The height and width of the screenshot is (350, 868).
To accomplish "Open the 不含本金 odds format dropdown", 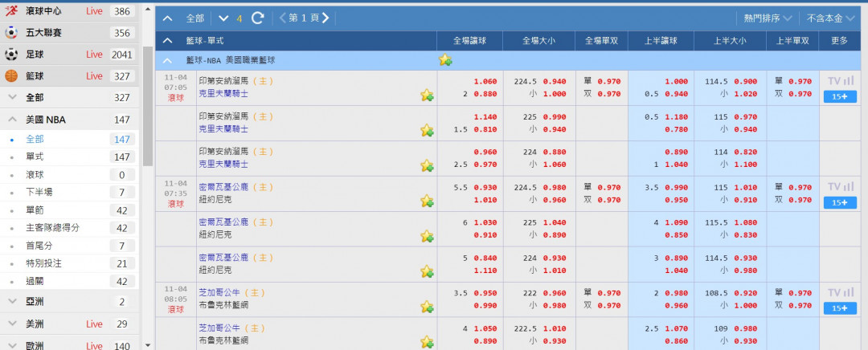I will coord(831,18).
